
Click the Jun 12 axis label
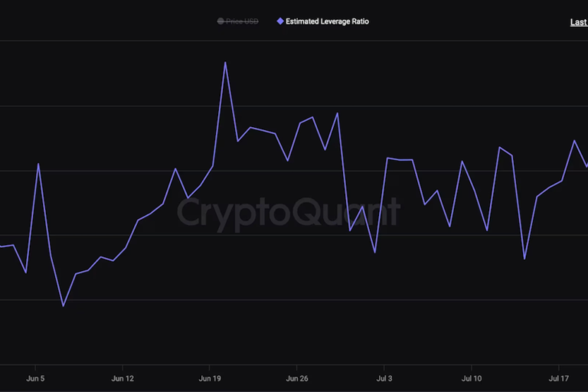(x=122, y=378)
